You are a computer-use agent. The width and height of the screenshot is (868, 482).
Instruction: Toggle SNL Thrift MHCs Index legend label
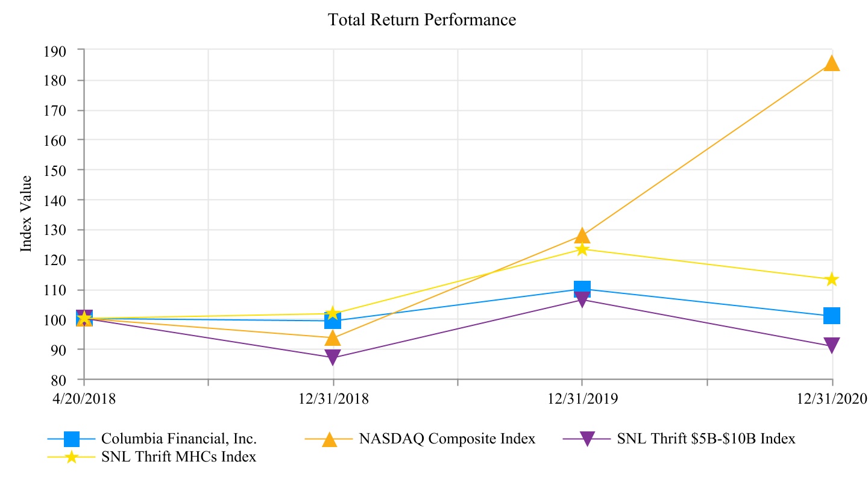tap(178, 457)
